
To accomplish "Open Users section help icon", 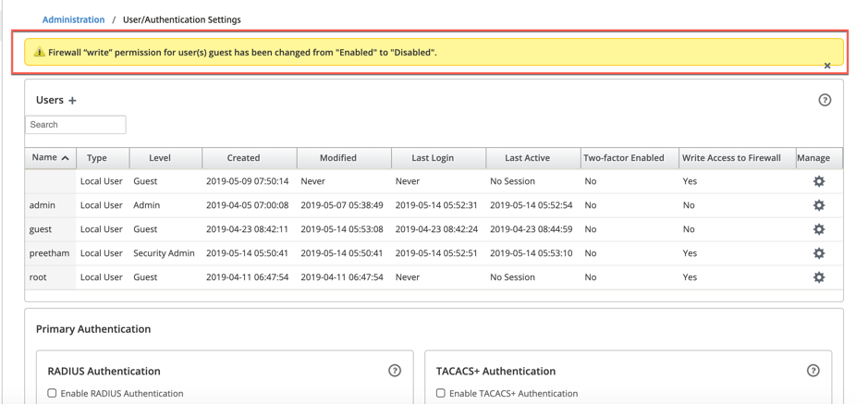I will (x=825, y=100).
